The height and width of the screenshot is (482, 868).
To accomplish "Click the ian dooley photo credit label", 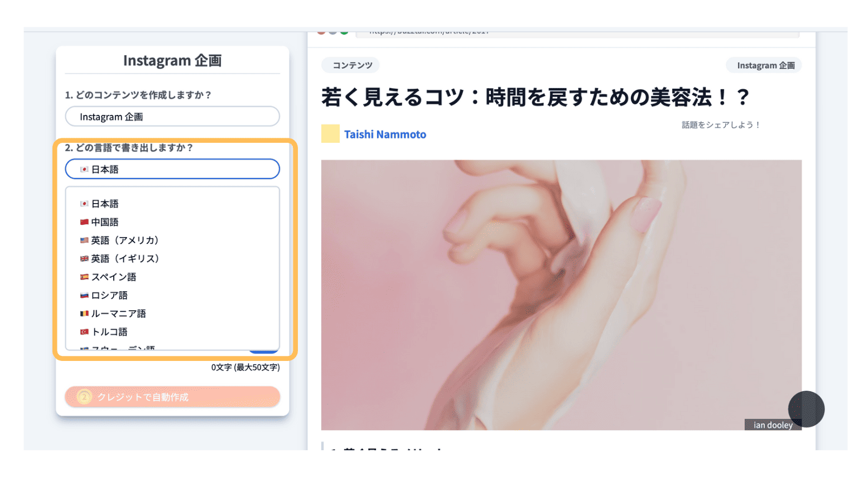I will (x=773, y=425).
